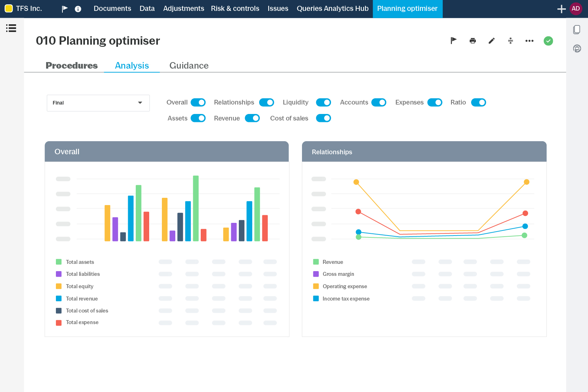Click the orange color swatch for Operating expense
Screen dimensions: 588x392
click(315, 286)
